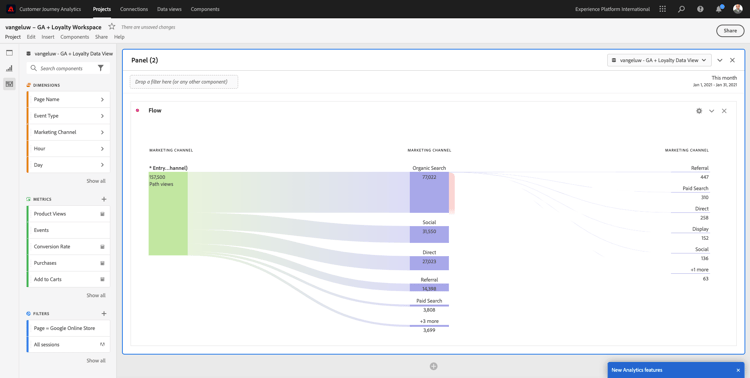
Task: Open Experience Platform International org switcher
Action: click(612, 9)
